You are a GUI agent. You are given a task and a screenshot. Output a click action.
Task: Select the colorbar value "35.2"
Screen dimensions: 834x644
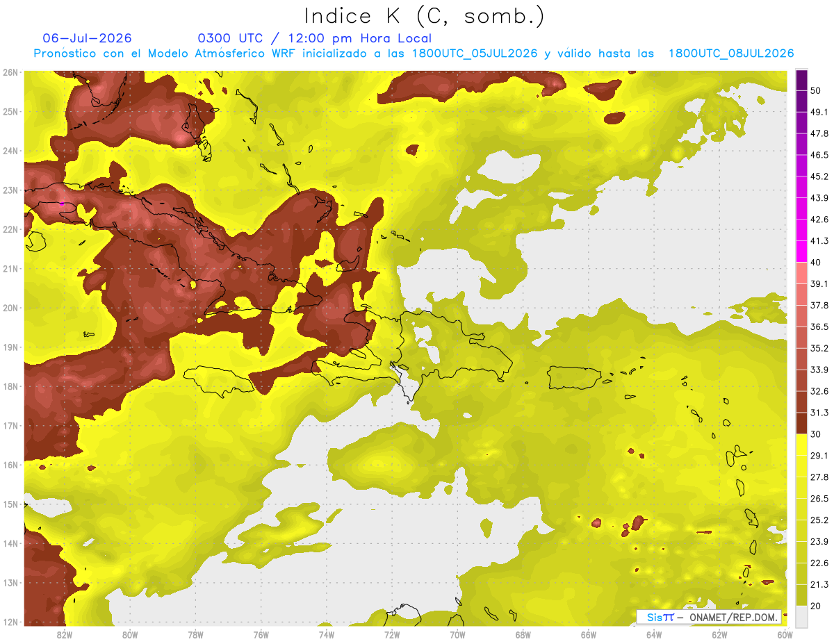(x=819, y=348)
